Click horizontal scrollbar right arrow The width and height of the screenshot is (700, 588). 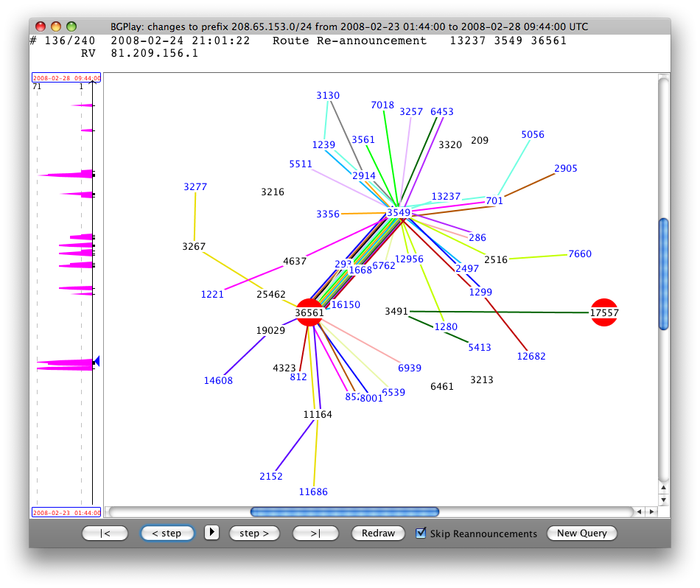point(651,511)
